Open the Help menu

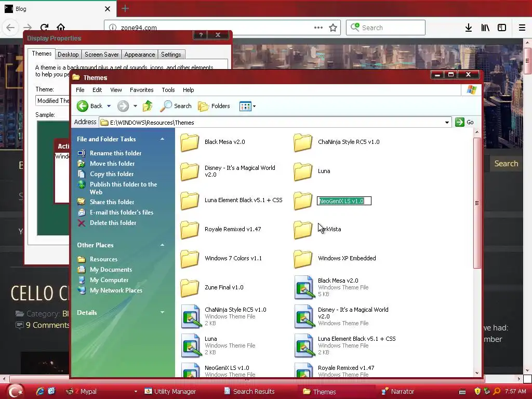188,90
